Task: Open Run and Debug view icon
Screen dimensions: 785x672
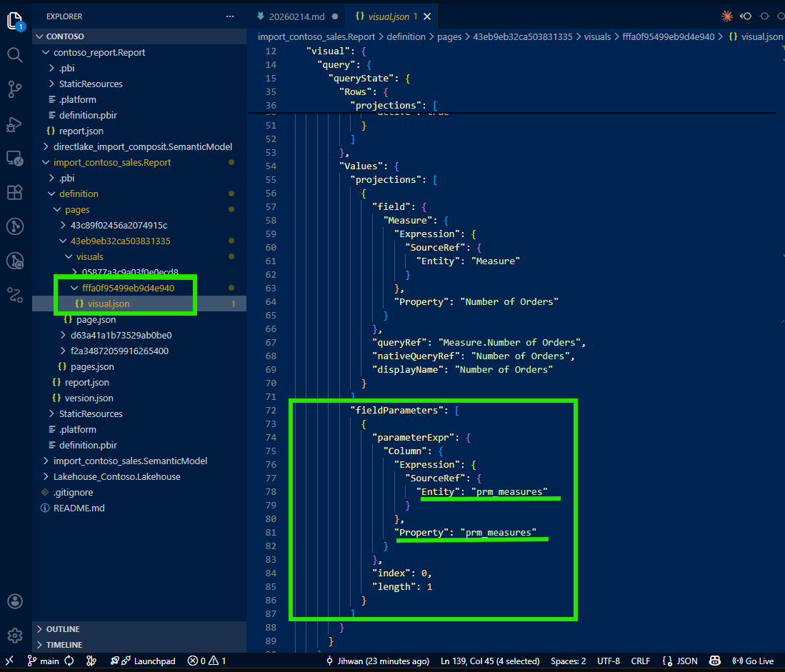Action: [x=15, y=124]
